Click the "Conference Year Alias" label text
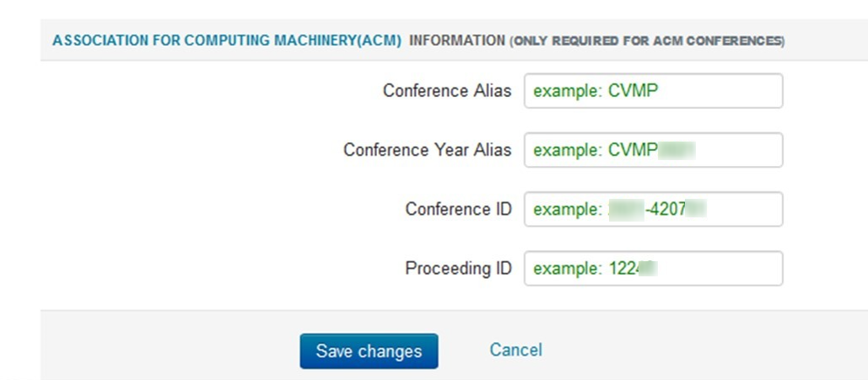Screen dimensions: 868x380 (x=427, y=150)
